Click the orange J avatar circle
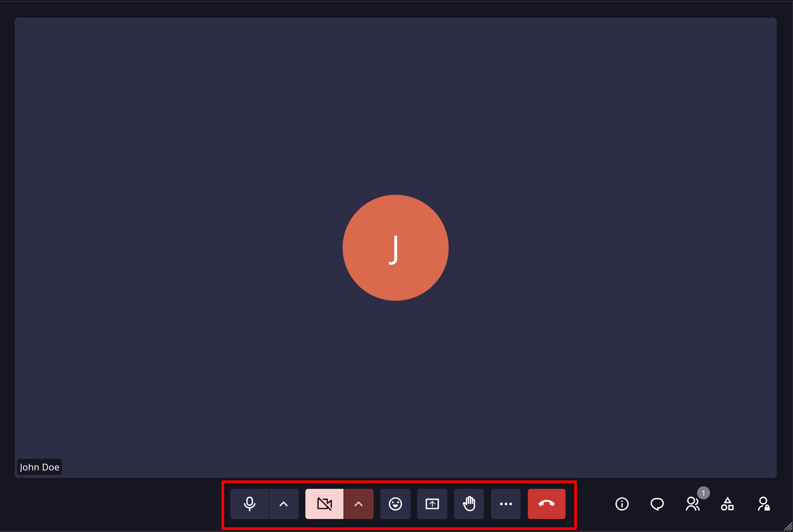The height and width of the screenshot is (532, 793). pos(395,248)
